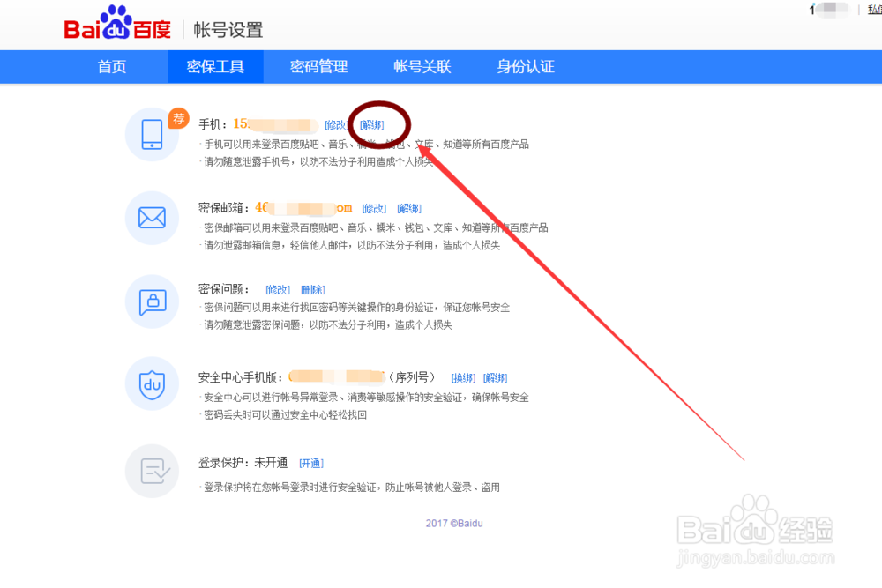882x588 pixels.
Task: Click 修改 for the 密保邮箱 row
Action: click(374, 209)
